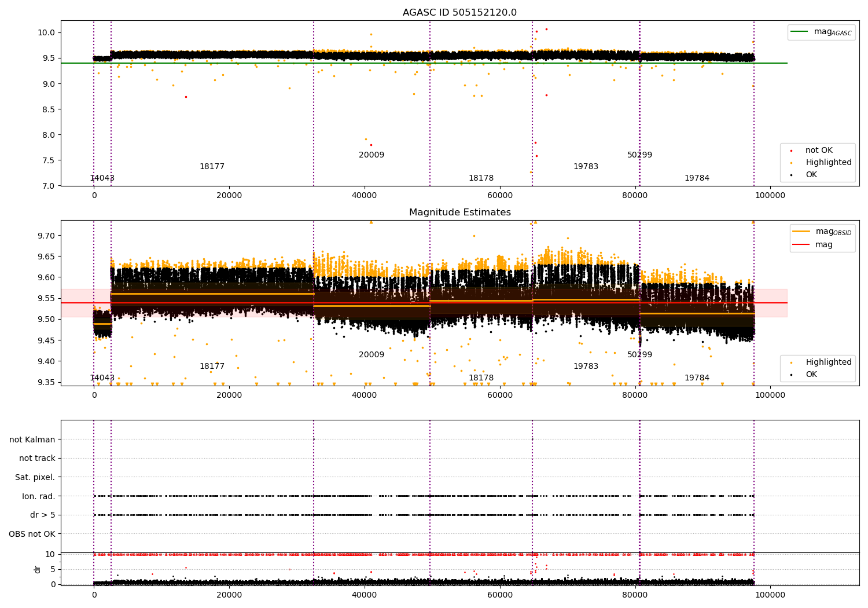Screen dimensions: 868x608
Task: Click the green mag AGASC legend line
Action: click(800, 32)
